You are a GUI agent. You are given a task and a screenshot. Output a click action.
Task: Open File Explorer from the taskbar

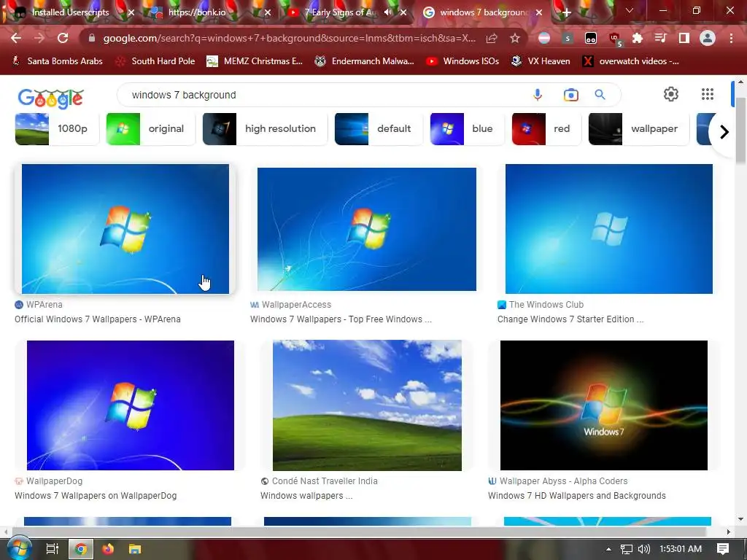point(135,549)
